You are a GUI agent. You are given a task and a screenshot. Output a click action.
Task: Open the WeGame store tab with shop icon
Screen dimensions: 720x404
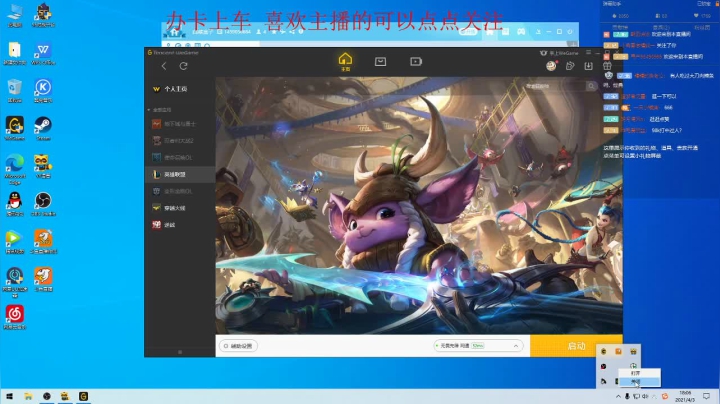380,62
